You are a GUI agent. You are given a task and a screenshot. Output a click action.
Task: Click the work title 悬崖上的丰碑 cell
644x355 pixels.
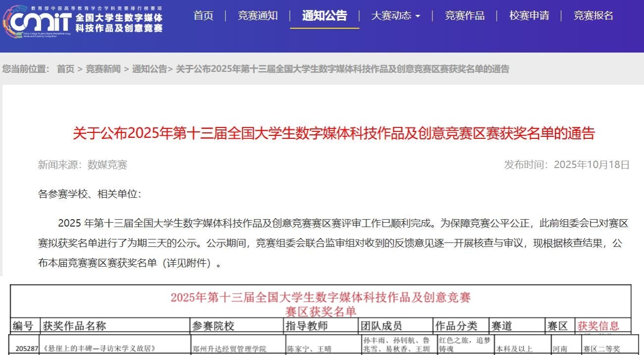click(100, 349)
